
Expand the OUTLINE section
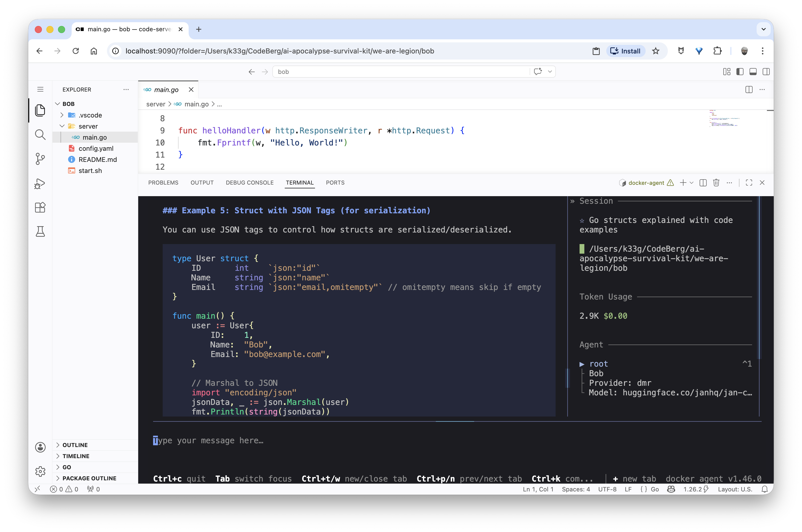click(x=75, y=445)
